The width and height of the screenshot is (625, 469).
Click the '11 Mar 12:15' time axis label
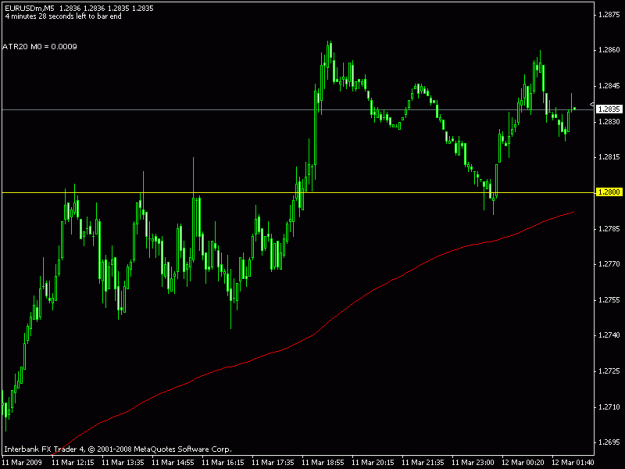[73, 463]
